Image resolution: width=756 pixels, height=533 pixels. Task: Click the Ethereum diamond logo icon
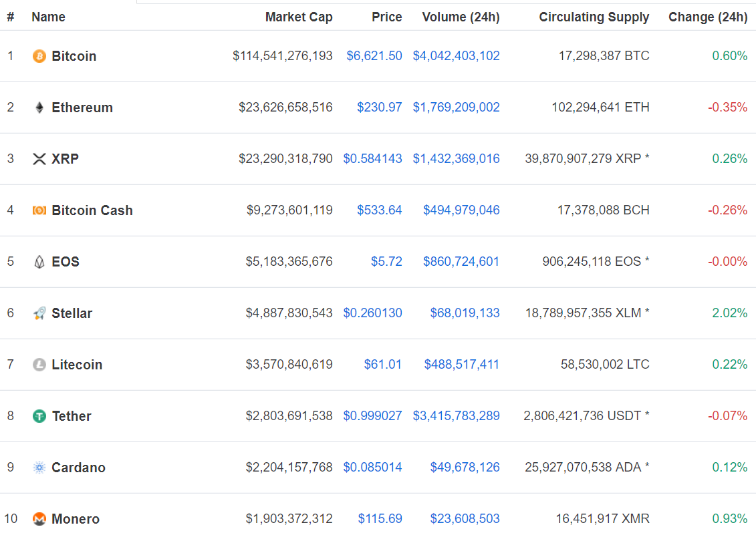(x=39, y=108)
